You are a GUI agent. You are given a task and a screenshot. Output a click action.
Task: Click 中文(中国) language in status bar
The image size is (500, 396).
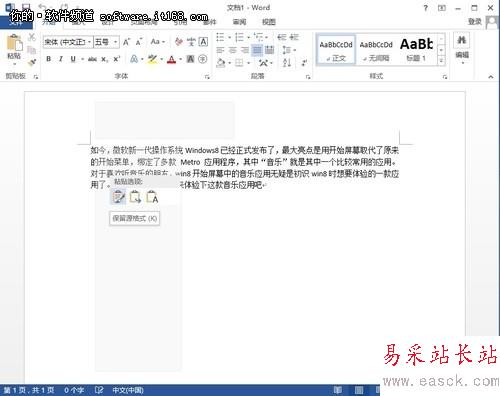pyautogui.click(x=128, y=390)
